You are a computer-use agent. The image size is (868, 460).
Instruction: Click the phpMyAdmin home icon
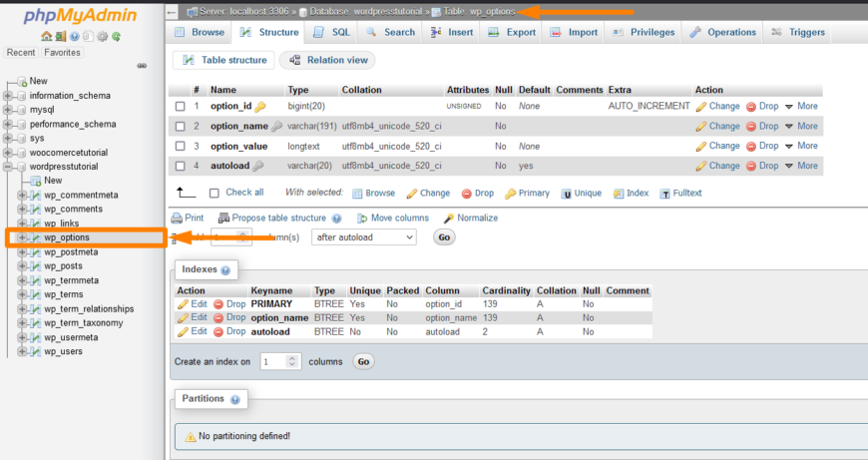click(46, 37)
